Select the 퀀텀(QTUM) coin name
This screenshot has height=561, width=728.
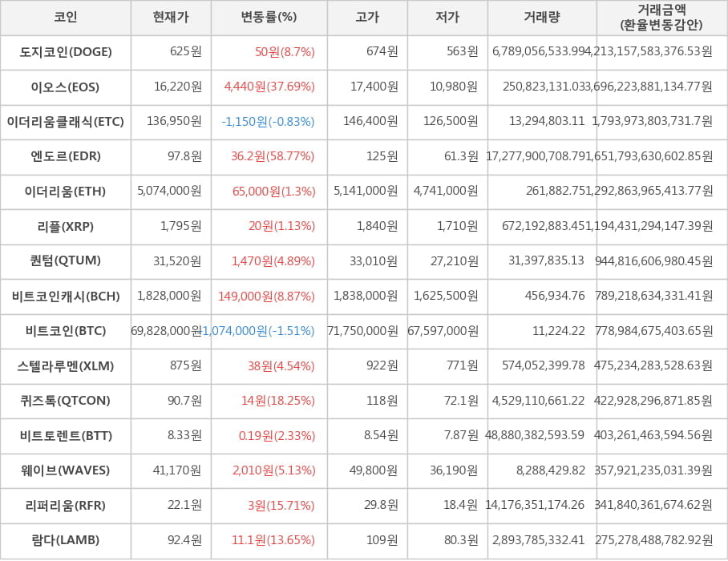coord(66,260)
